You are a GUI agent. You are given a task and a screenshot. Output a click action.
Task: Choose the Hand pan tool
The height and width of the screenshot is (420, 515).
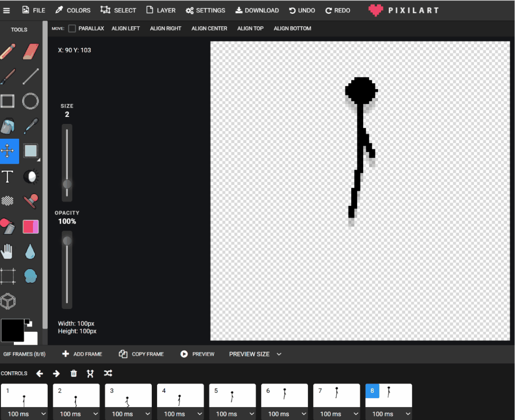(x=7, y=252)
